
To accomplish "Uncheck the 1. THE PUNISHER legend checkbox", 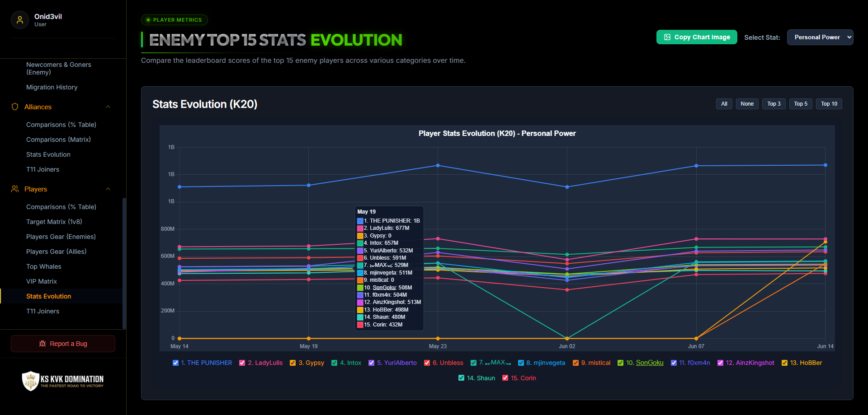I will [x=175, y=363].
